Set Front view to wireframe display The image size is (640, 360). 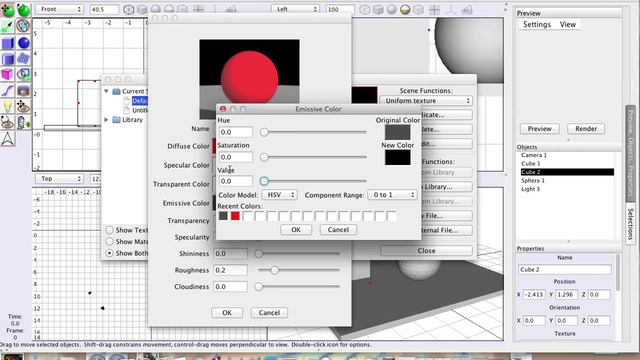pos(129,9)
